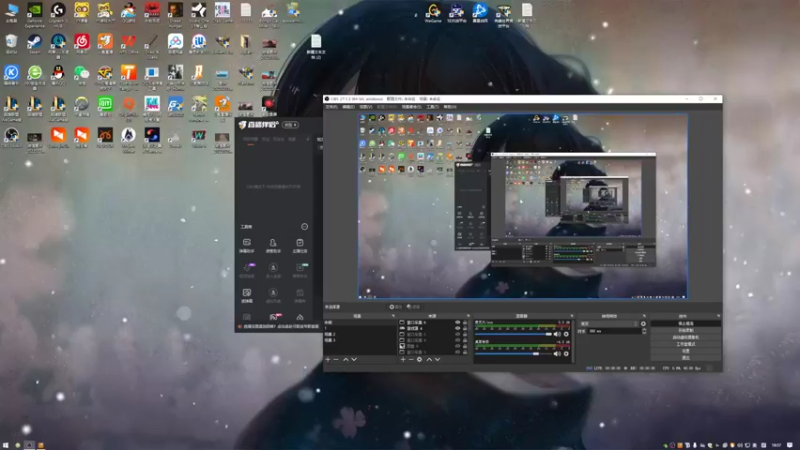Open the 工具(T) menu in OBS
Screen dimensions: 800x450
433,107
